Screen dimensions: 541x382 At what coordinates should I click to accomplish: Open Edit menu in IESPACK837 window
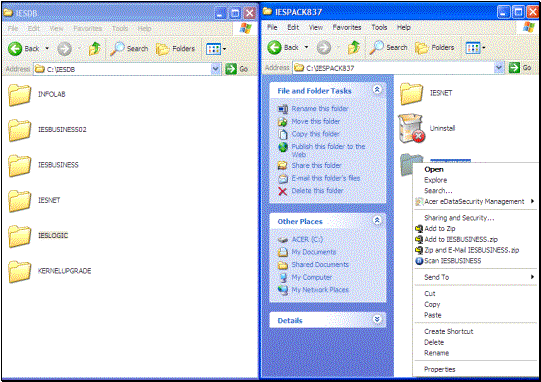[x=293, y=27]
